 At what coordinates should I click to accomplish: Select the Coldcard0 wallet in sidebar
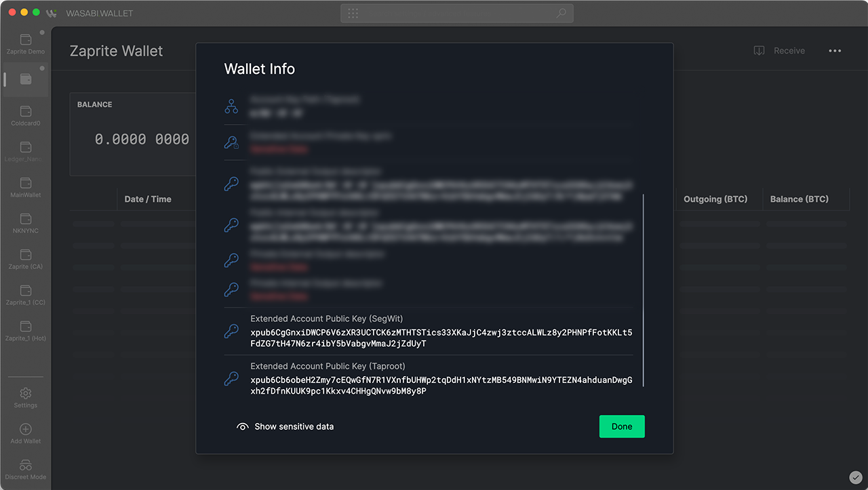[26, 112]
